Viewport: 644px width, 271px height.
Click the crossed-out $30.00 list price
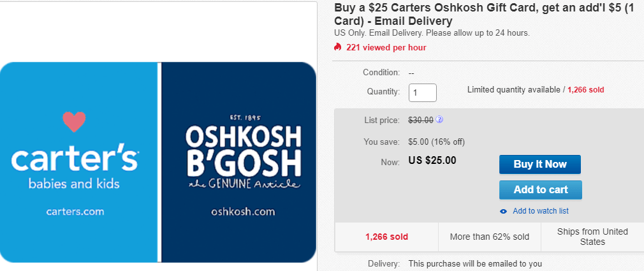pos(421,121)
